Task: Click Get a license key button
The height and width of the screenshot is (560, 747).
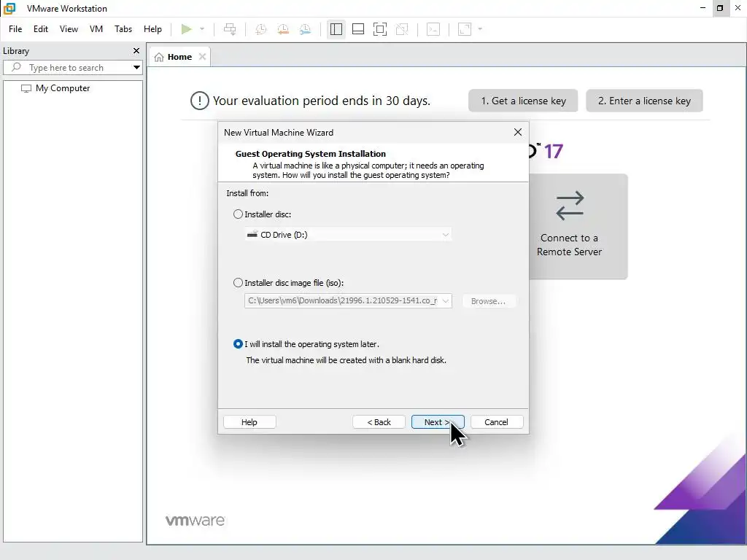Action: [x=523, y=101]
